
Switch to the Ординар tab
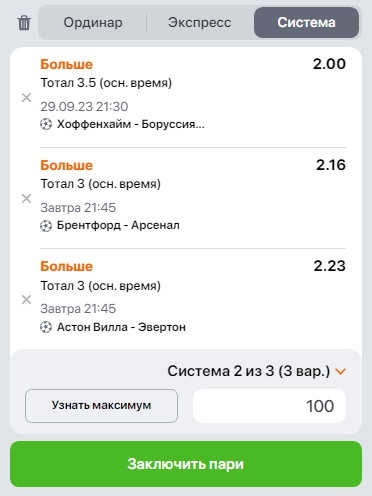click(x=93, y=23)
